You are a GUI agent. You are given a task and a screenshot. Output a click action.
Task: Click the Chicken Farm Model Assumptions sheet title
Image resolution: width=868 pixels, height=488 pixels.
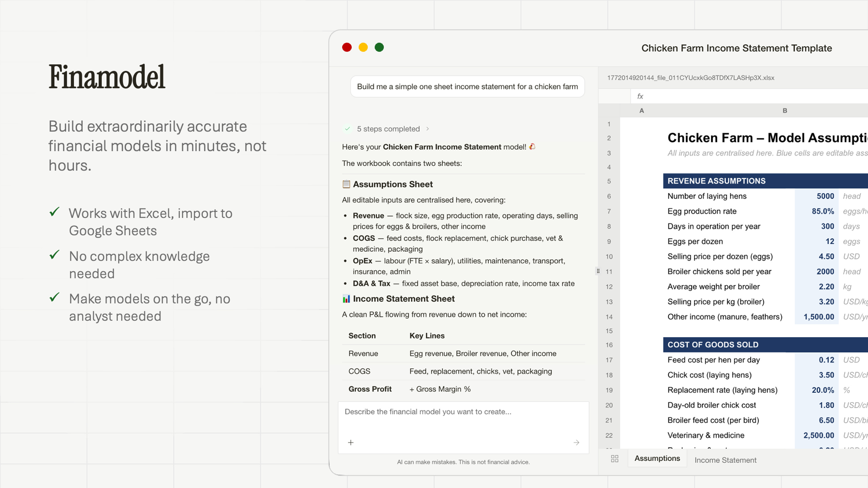pyautogui.click(x=768, y=138)
